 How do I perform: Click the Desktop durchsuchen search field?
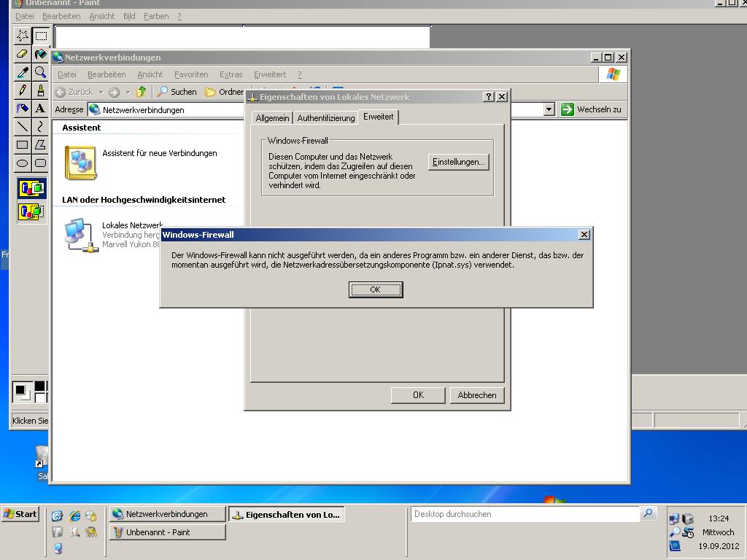pyautogui.click(x=525, y=514)
